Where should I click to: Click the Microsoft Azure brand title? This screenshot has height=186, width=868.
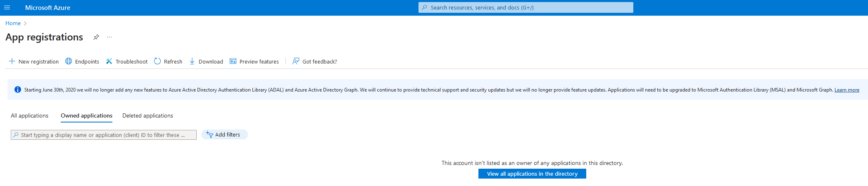click(x=48, y=7)
